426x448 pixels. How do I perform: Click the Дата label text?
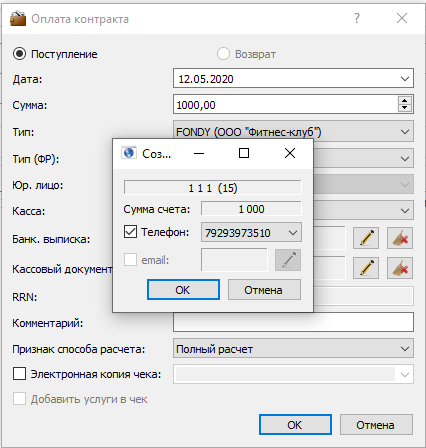pos(27,79)
